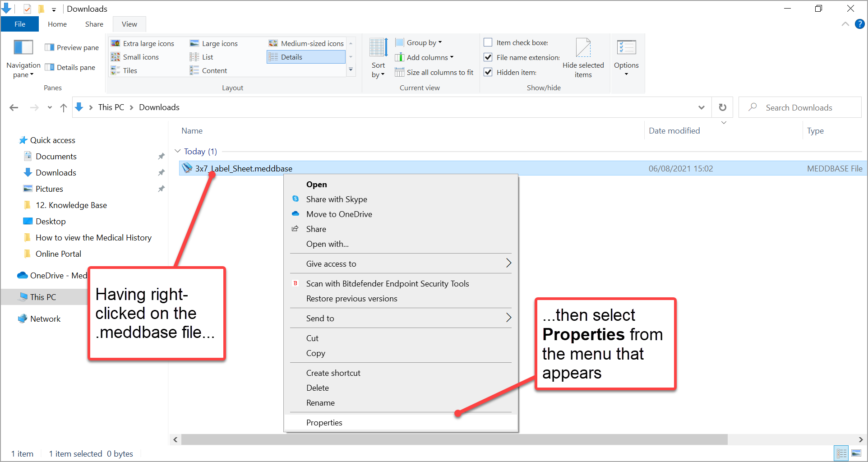Switch to the Home tab
The image size is (868, 462).
(57, 24)
